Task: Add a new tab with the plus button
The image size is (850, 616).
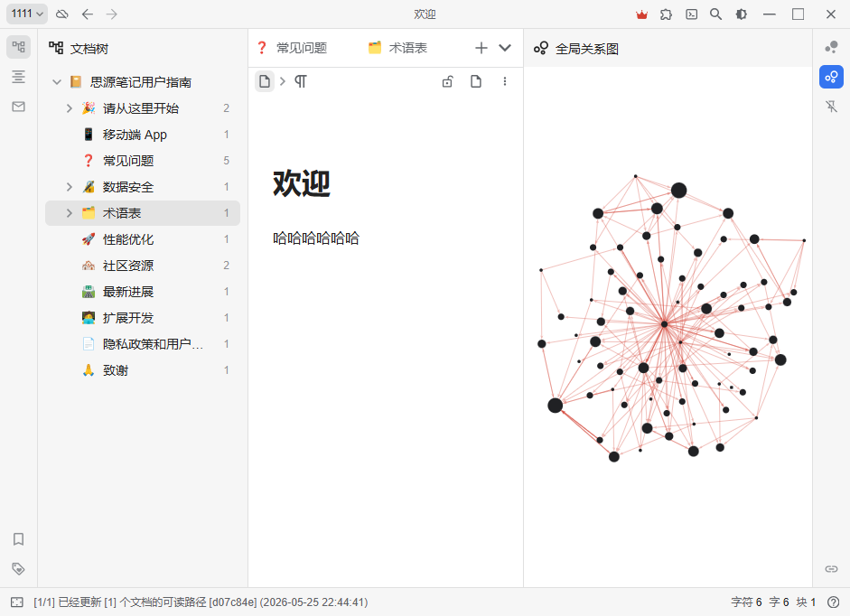Action: (481, 48)
